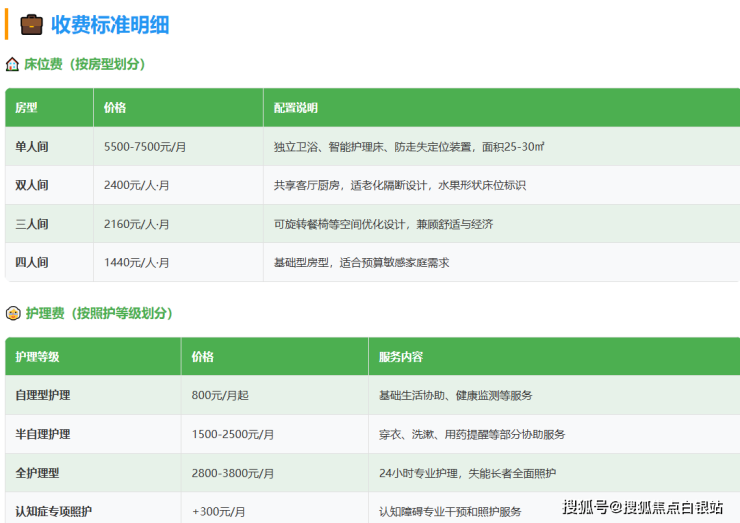This screenshot has height=523, width=740.
Task: Click the 三人间 price 2160元/人·月
Action: (x=137, y=224)
